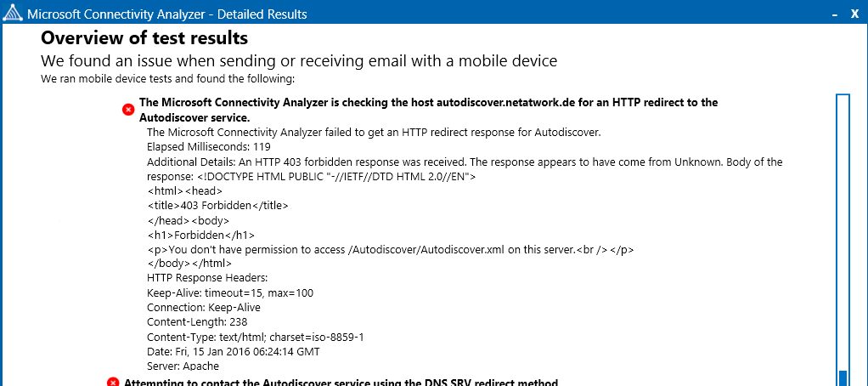Click 'Date: Fri, 15 Jan 2016 06:24:14 GMT'
Image resolution: width=868 pixels, height=386 pixels.
(233, 351)
